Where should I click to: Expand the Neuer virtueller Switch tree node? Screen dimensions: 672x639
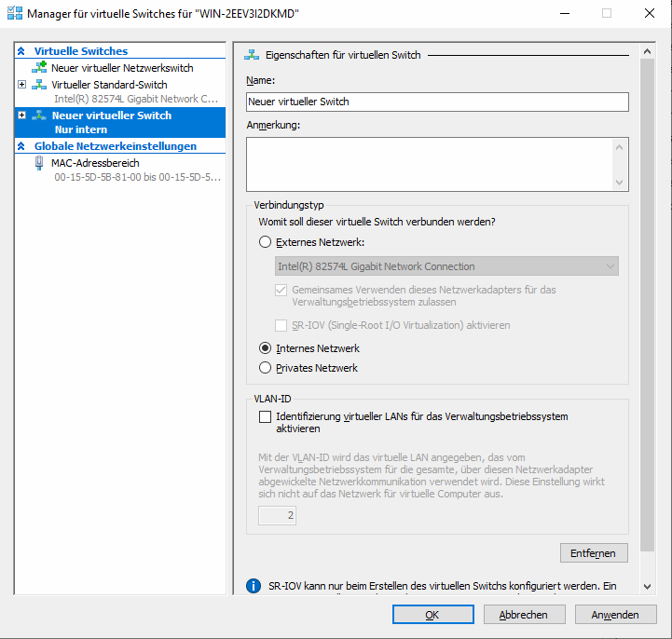21,116
